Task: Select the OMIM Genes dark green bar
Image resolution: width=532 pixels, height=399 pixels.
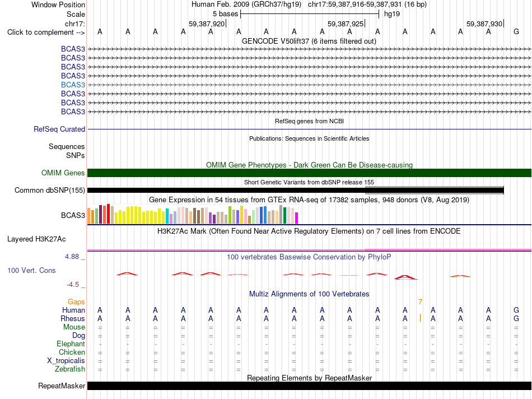Action: point(309,173)
